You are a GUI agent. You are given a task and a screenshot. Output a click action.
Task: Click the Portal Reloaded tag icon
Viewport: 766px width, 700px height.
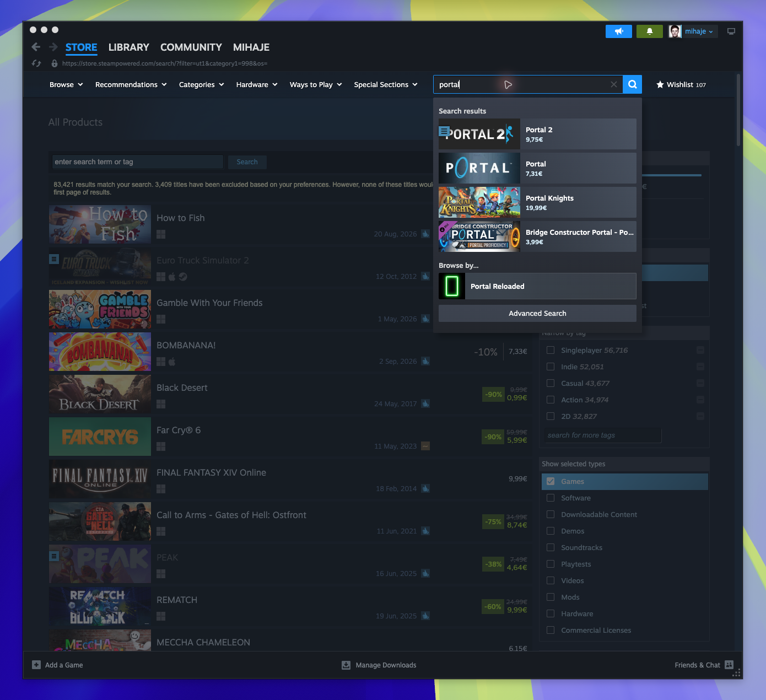452,286
